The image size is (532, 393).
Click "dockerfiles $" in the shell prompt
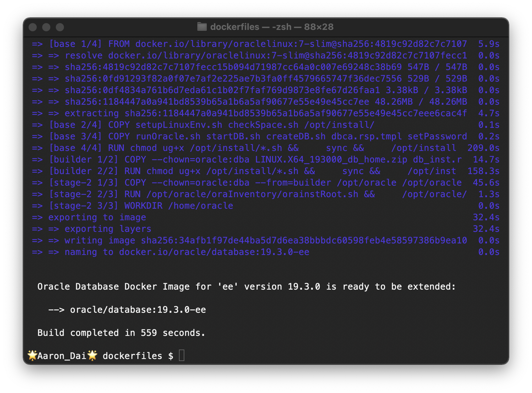138,356
